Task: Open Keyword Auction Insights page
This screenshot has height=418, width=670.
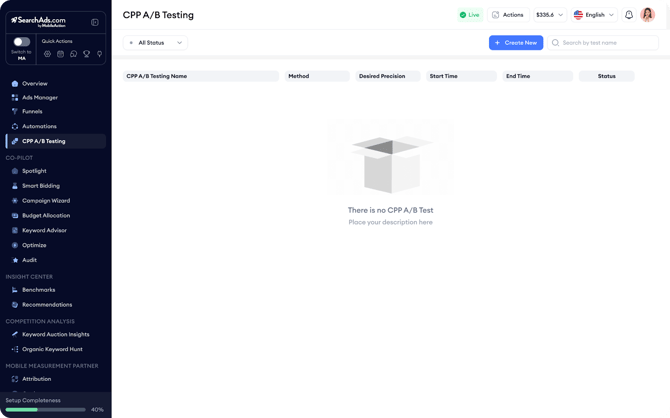Action: pos(55,335)
